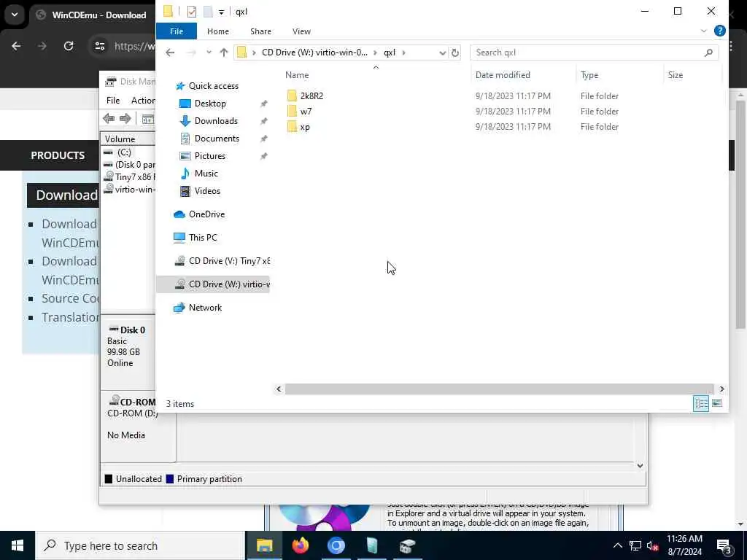Click New Folder icon in title bar
This screenshot has height=560, width=747.
[x=208, y=12]
